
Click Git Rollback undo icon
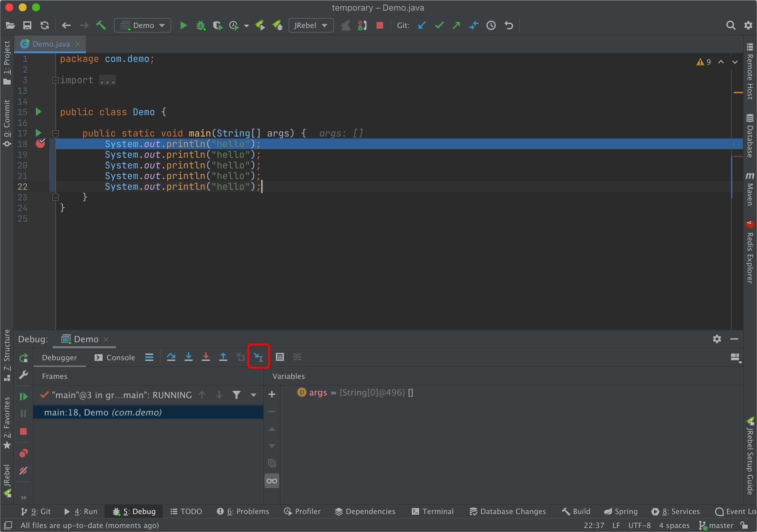[509, 25]
